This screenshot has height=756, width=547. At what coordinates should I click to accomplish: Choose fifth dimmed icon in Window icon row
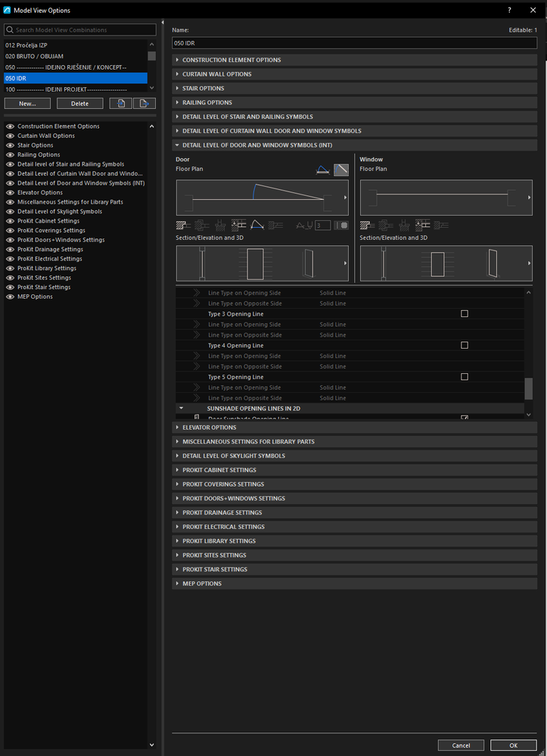pyautogui.click(x=441, y=226)
